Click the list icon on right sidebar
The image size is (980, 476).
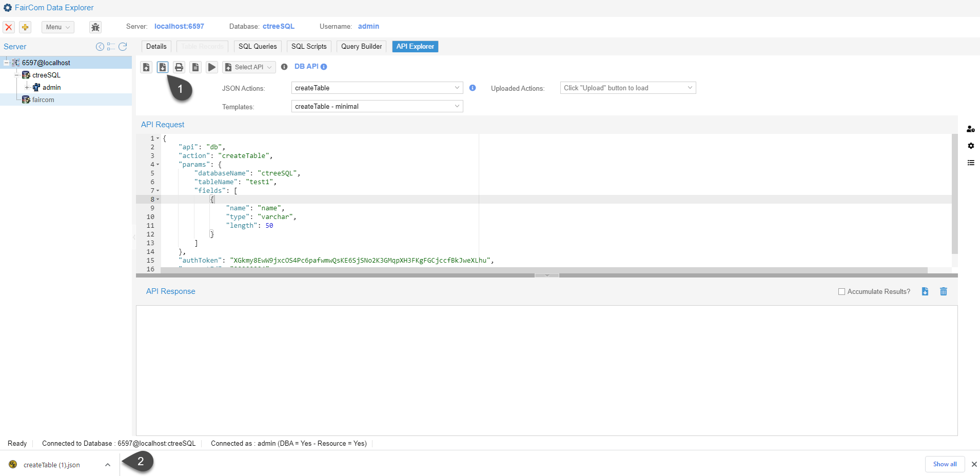coord(971,163)
